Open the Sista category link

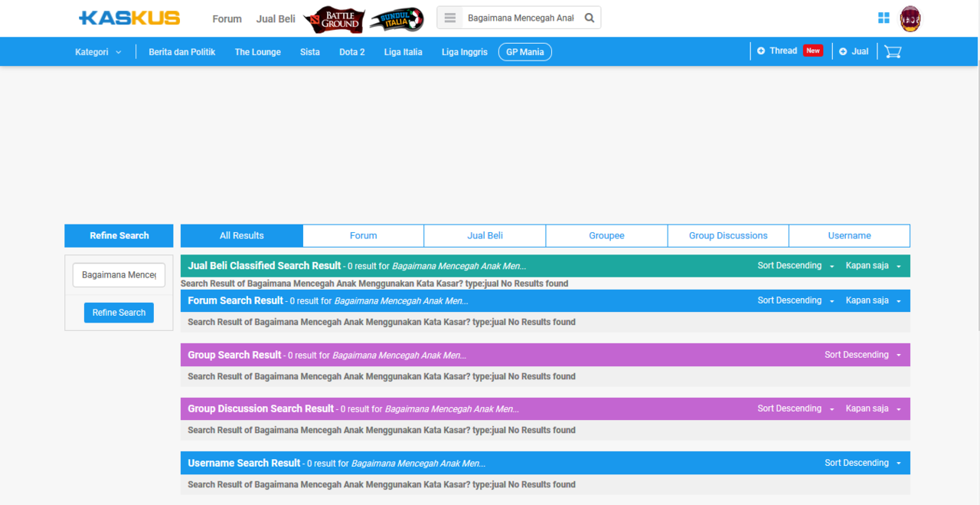click(310, 52)
